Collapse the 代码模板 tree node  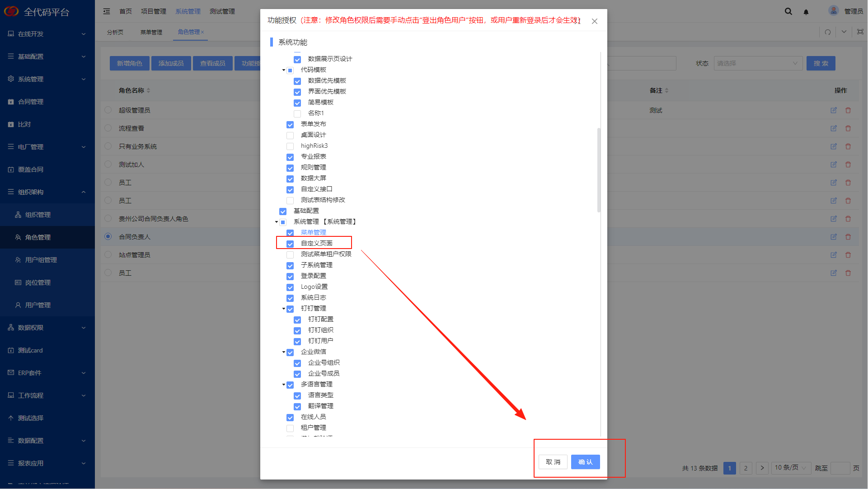(284, 70)
